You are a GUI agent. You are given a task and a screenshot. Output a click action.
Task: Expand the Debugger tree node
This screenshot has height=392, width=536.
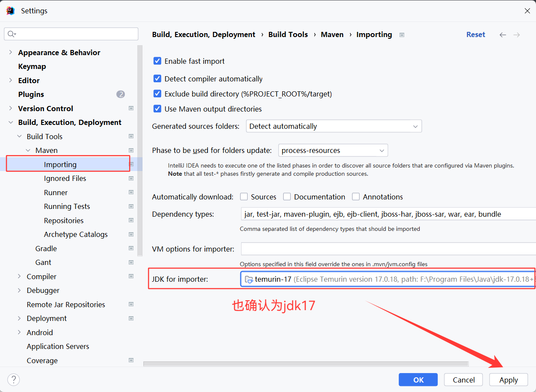tap(19, 290)
